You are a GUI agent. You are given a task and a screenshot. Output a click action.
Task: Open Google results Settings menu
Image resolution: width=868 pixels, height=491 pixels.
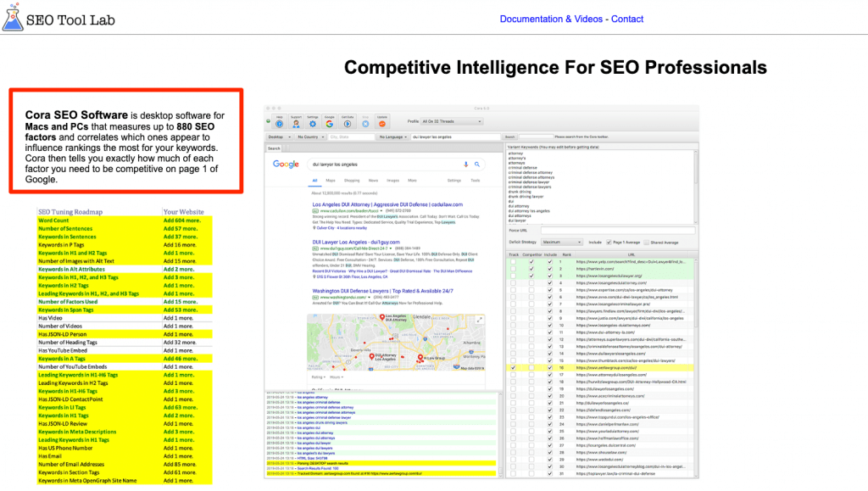(454, 181)
